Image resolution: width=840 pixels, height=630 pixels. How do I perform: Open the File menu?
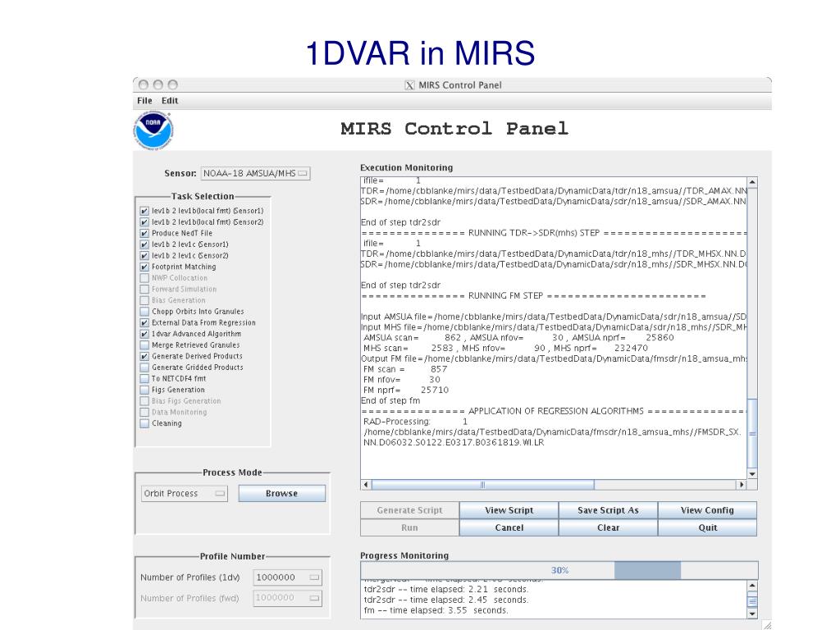[144, 101]
